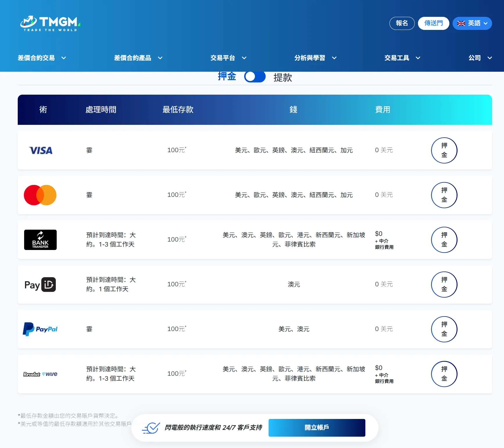Click 押金 button in Mastercard row
This screenshot has height=448, width=504.
click(444, 195)
